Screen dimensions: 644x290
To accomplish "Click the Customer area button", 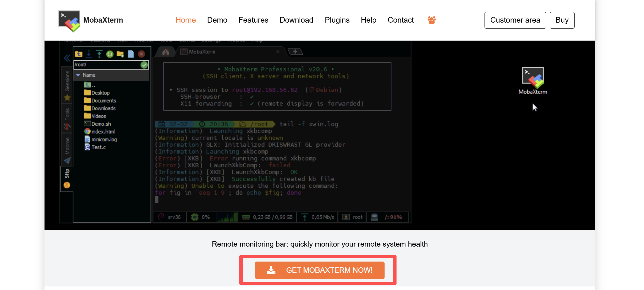I will click(515, 20).
